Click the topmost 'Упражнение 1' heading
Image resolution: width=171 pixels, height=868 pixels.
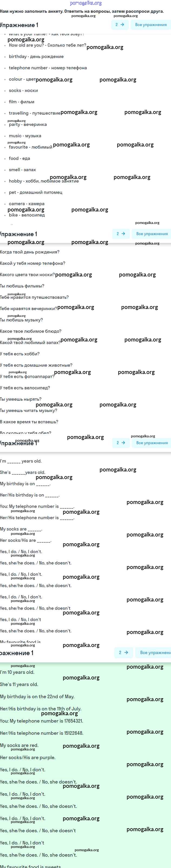pos(19,25)
